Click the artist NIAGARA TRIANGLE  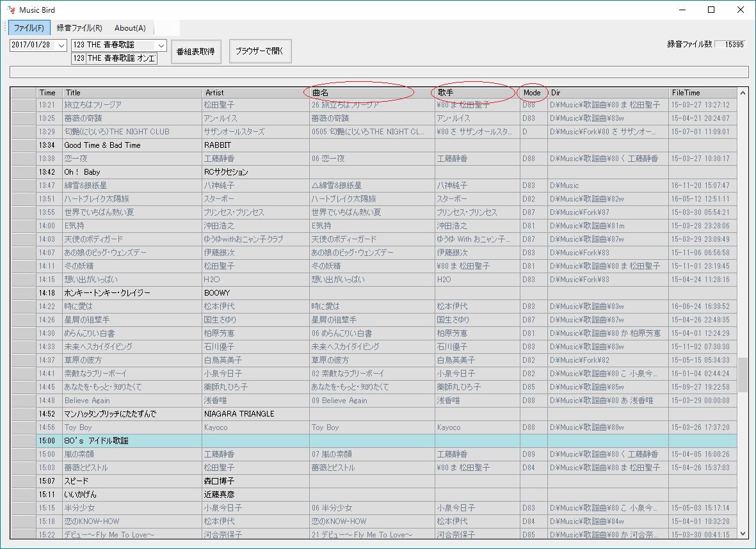(239, 414)
